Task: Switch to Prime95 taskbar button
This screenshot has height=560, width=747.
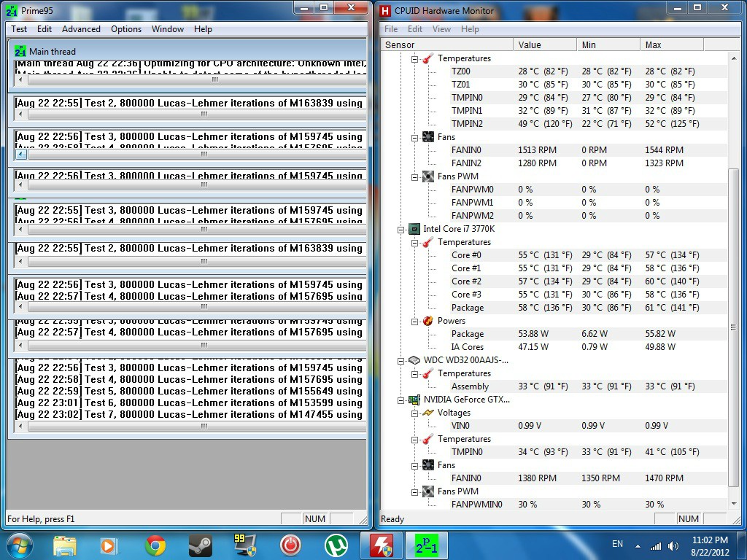Action: pyautogui.click(x=426, y=545)
